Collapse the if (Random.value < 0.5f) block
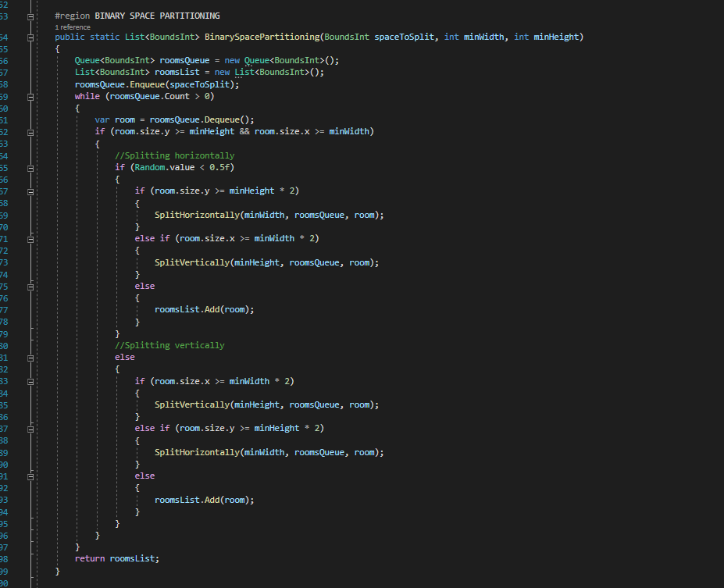 [x=30, y=169]
